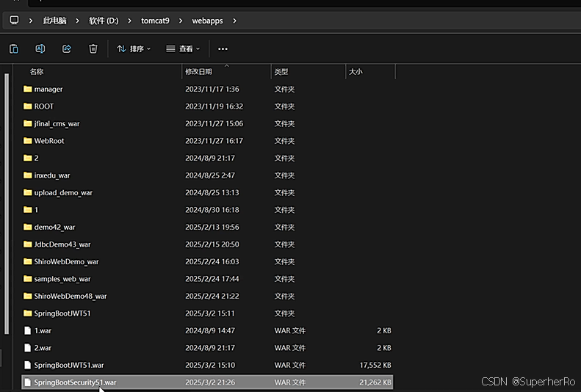Select the jfinal_cms_war folder icon

click(x=27, y=123)
